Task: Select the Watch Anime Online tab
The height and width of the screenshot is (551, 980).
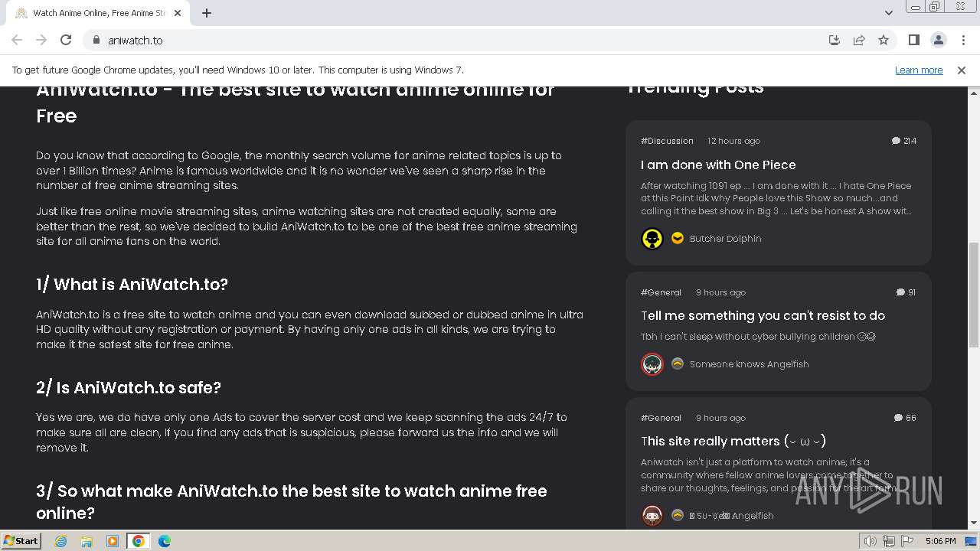Action: pyautogui.click(x=97, y=13)
